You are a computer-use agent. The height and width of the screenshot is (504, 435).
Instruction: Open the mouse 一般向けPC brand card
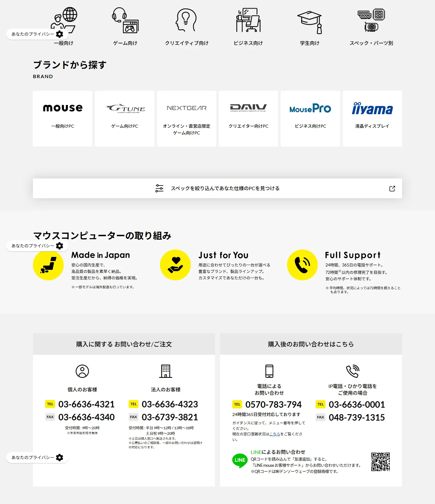pyautogui.click(x=62, y=118)
